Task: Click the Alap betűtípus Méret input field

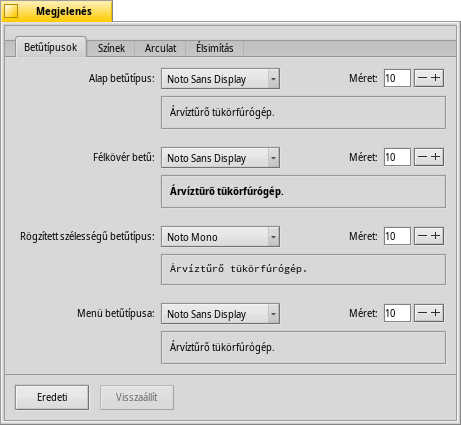Action: click(397, 78)
